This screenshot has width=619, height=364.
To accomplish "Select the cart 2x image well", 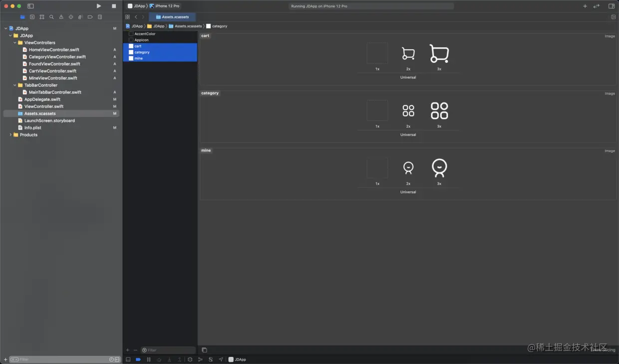I will [x=408, y=53].
